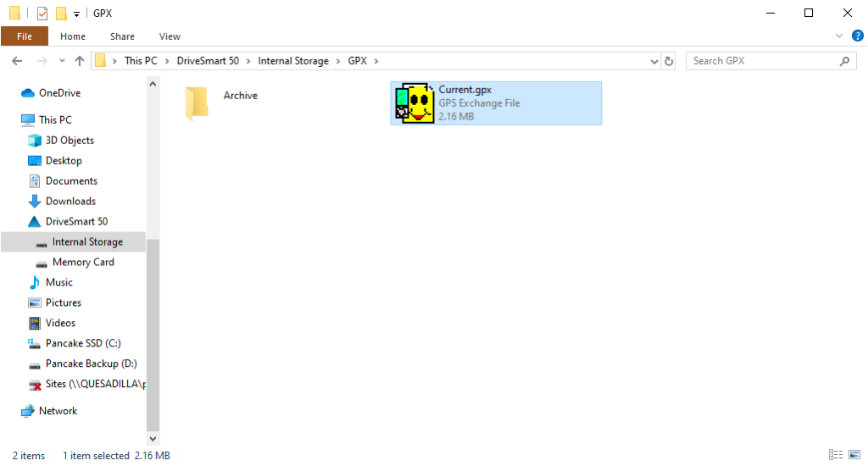The width and height of the screenshot is (868, 466).
Task: Click the New Folder quick access icon
Action: coord(61,14)
